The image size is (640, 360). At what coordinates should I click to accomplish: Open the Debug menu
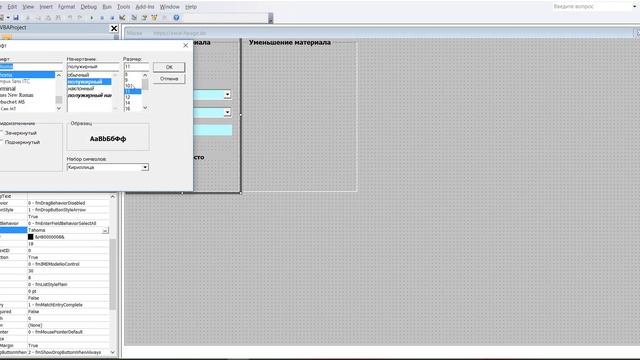click(x=89, y=7)
